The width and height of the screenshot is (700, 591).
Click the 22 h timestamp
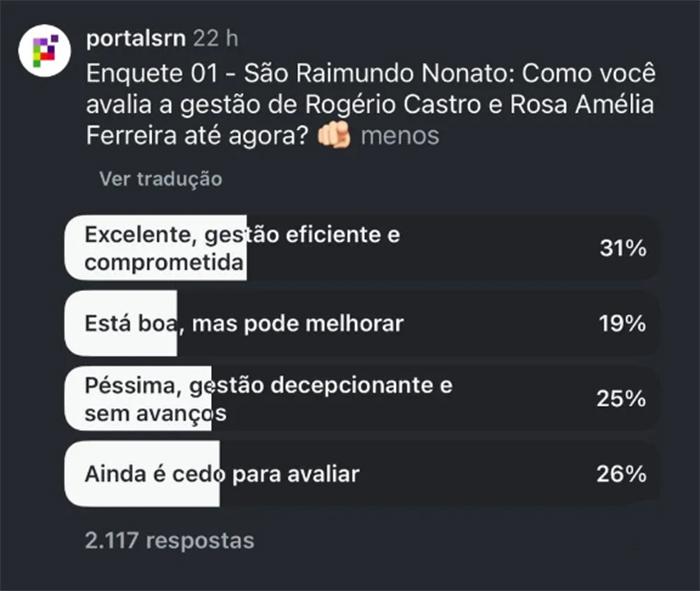click(217, 39)
